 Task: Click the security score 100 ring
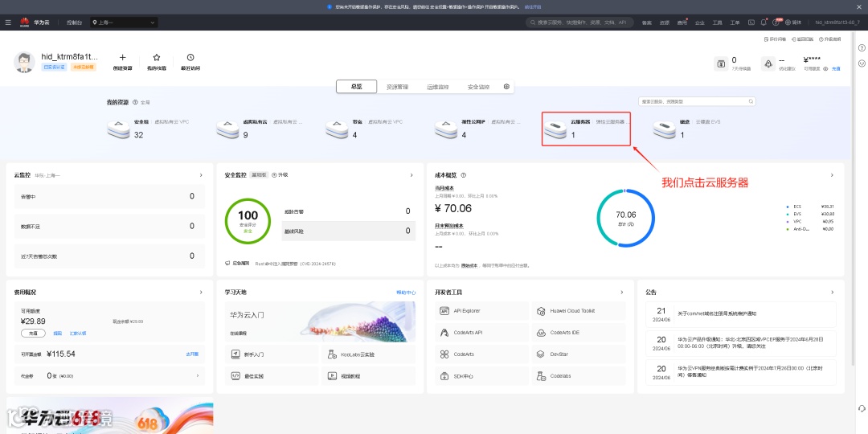point(248,221)
